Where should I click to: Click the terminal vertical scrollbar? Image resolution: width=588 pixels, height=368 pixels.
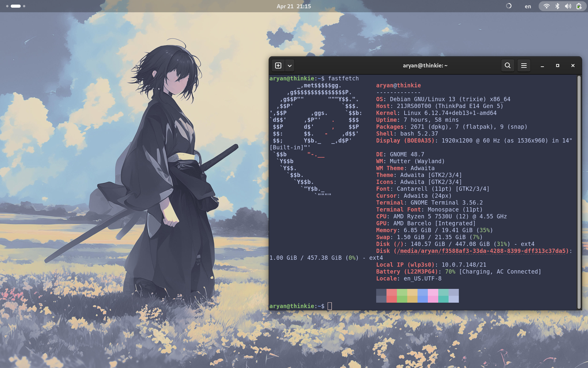579,192
